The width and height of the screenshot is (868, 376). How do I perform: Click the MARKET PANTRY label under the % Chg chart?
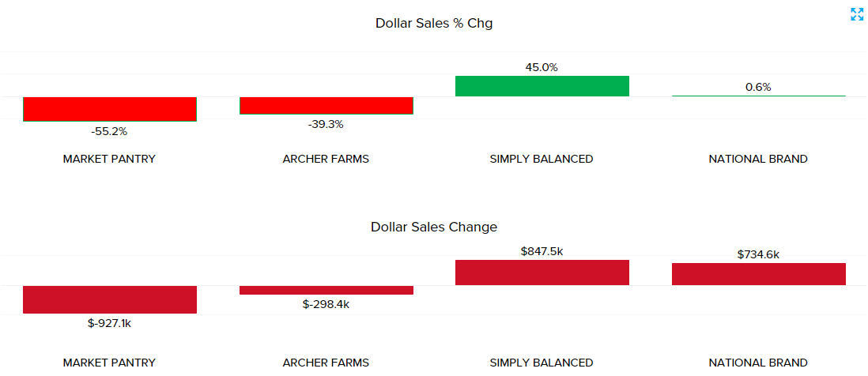tap(109, 159)
